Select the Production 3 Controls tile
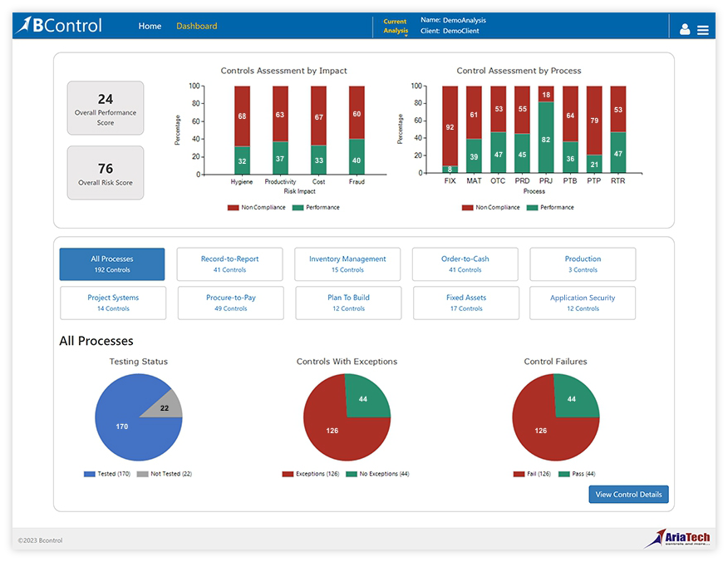 pos(583,264)
